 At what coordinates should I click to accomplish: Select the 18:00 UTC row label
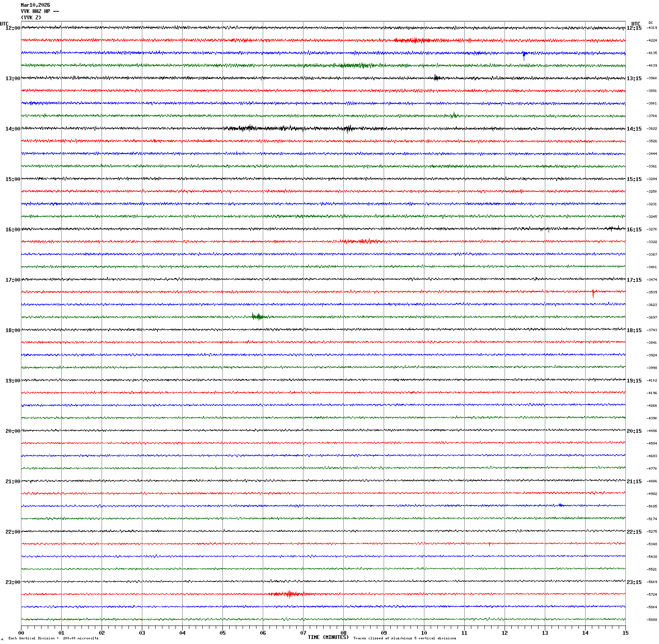(13, 330)
